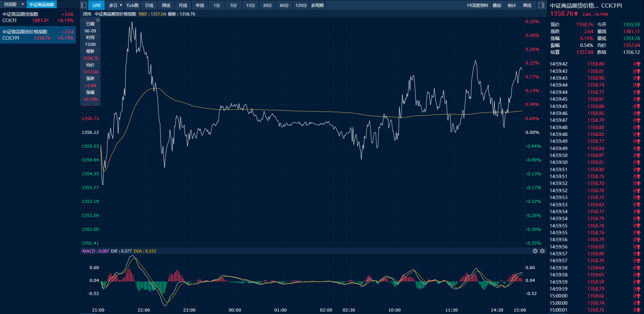
Task: Close the floating date info box
Action: click(x=98, y=20)
